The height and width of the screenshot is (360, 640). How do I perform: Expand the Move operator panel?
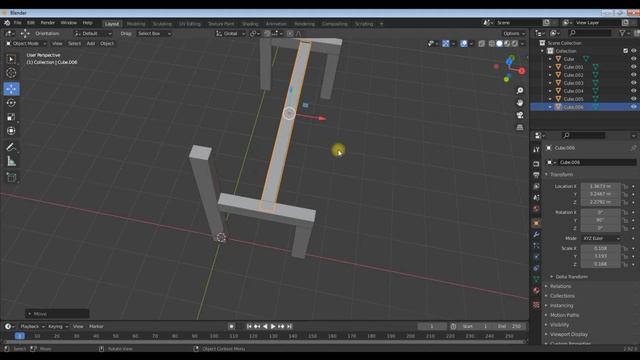coord(57,314)
